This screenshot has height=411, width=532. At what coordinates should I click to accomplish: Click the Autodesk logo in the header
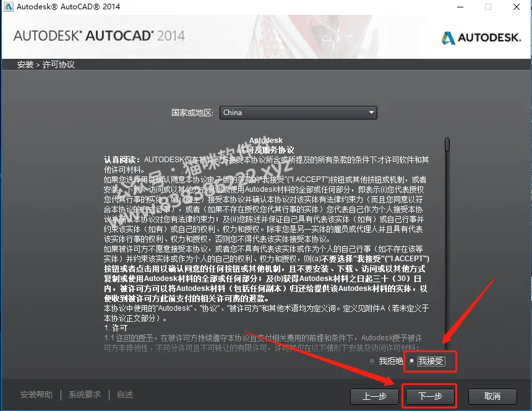pyautogui.click(x=481, y=38)
